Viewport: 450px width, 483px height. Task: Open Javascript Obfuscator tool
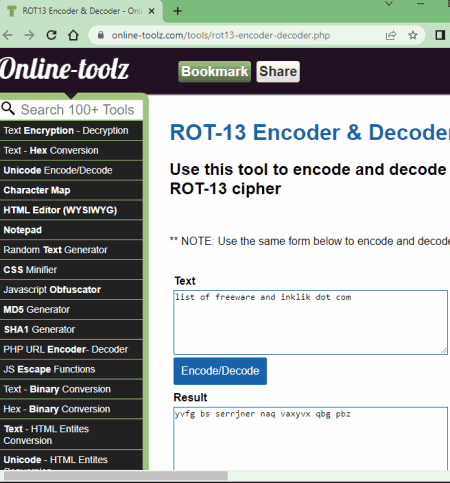pyautogui.click(x=71, y=290)
